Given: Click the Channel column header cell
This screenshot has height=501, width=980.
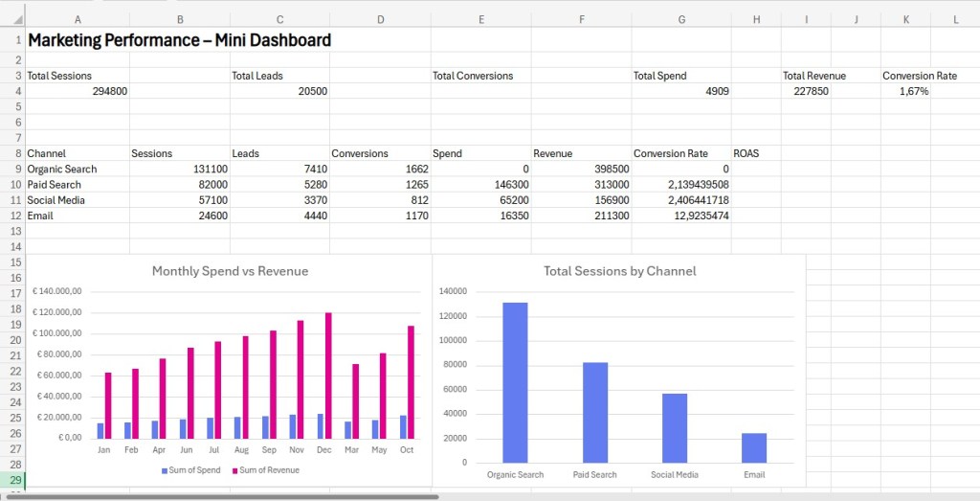Looking at the screenshot, I should [x=78, y=153].
